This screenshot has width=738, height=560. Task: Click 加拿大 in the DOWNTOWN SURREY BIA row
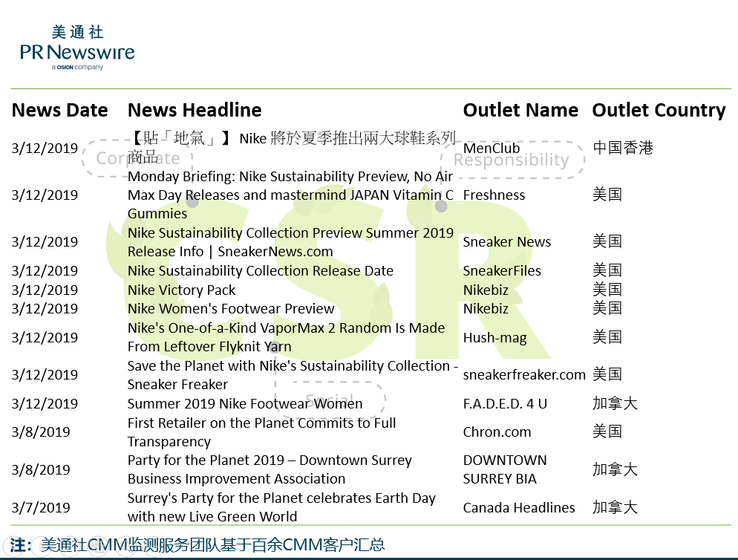point(615,469)
